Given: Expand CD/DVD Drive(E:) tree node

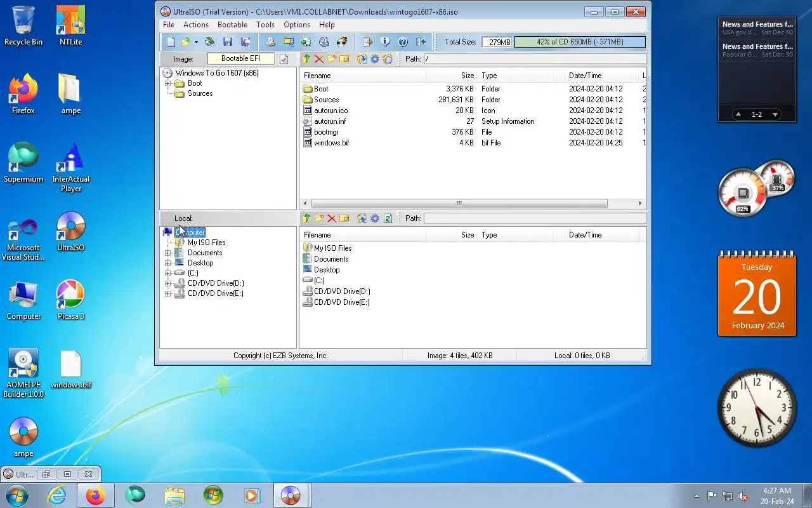Looking at the screenshot, I should (167, 293).
